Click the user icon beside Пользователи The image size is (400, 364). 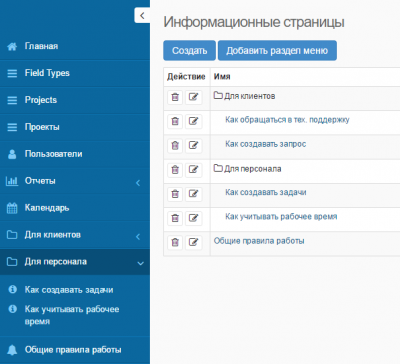(x=12, y=154)
